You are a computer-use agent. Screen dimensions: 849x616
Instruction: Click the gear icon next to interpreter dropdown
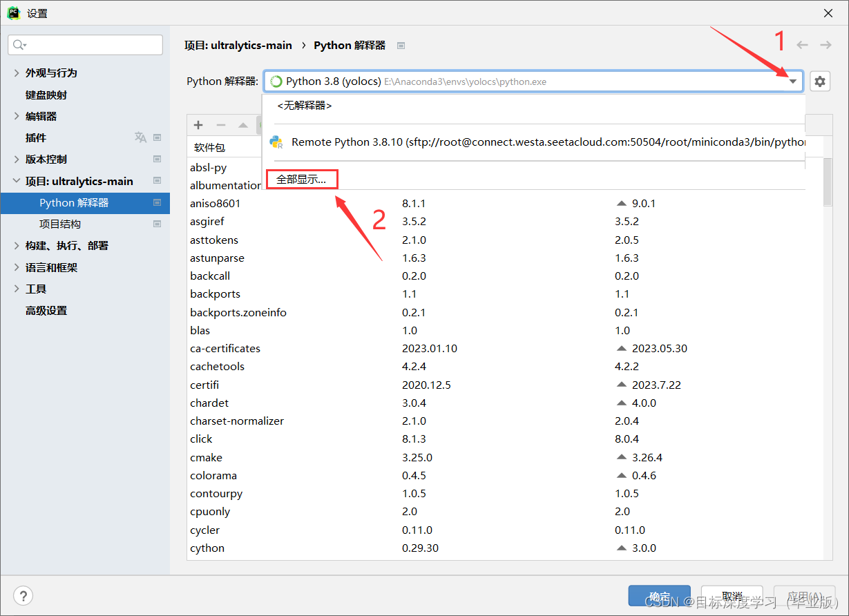point(819,81)
